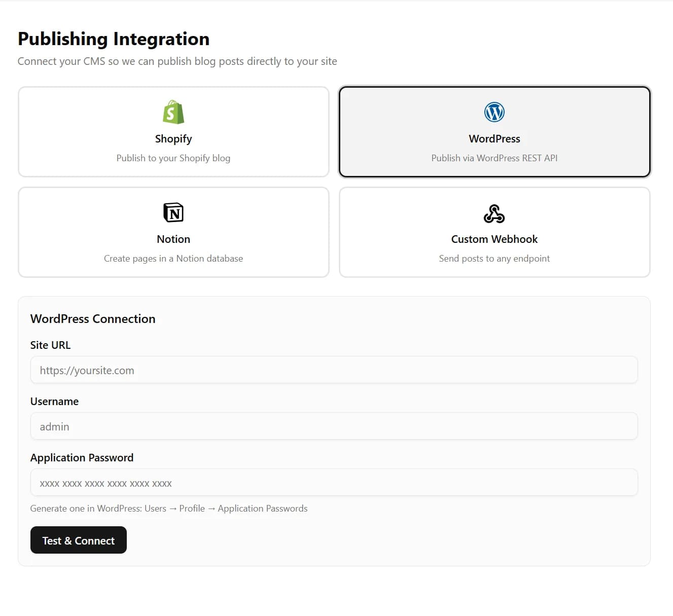This screenshot has height=616, width=673.
Task: Click 'Publish via WordPress REST API' text
Action: (x=494, y=158)
